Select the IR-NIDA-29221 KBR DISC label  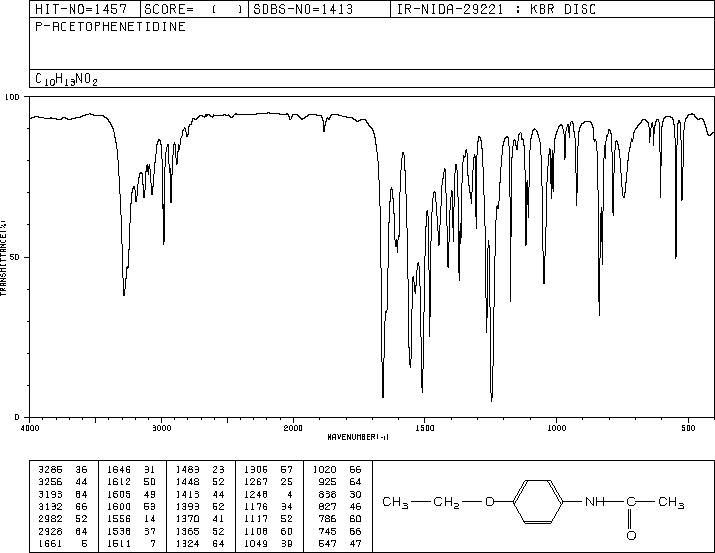(x=496, y=9)
